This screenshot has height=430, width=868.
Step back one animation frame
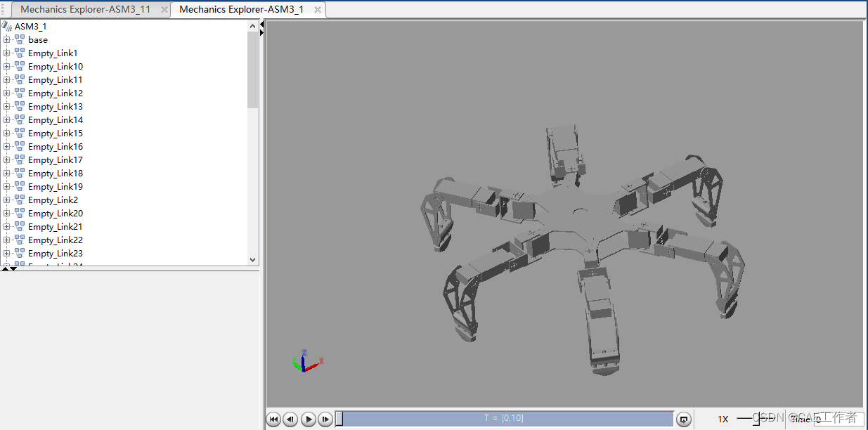coord(290,419)
